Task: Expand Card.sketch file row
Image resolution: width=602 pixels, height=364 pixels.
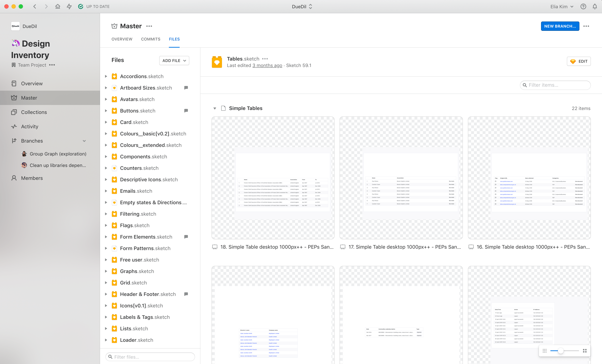Action: (106, 122)
